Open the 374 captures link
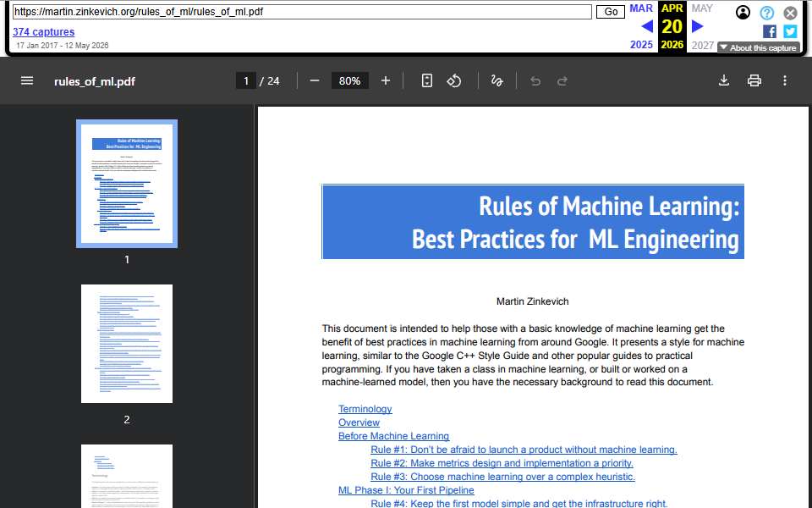The image size is (812, 508). pos(43,32)
